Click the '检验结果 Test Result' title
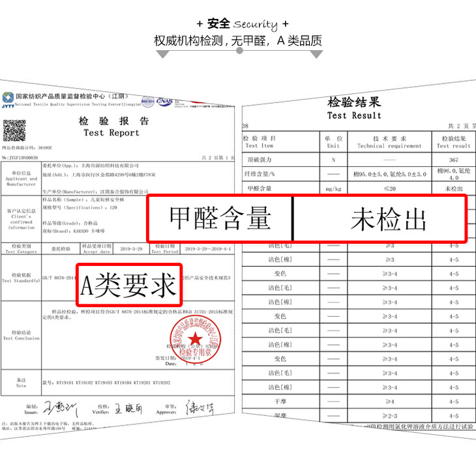The height and width of the screenshot is (457, 476). 354,109
